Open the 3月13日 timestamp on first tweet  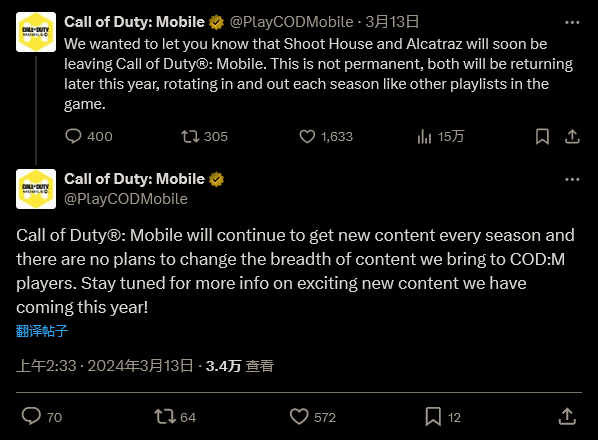click(x=392, y=22)
